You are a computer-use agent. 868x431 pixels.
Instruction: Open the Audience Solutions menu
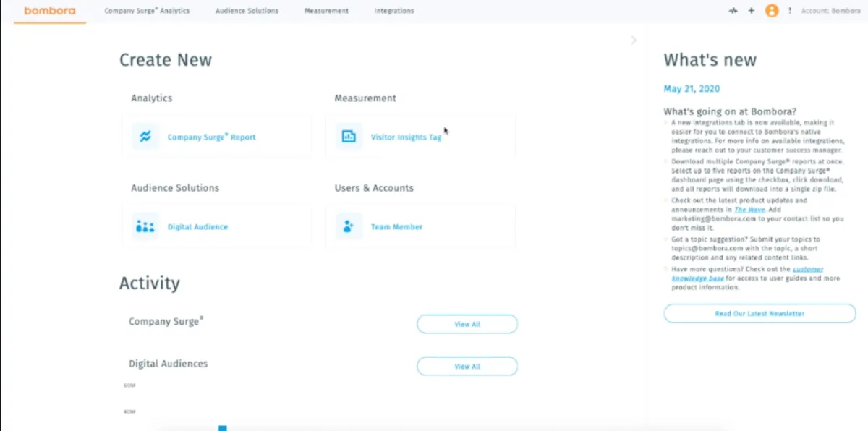(247, 11)
